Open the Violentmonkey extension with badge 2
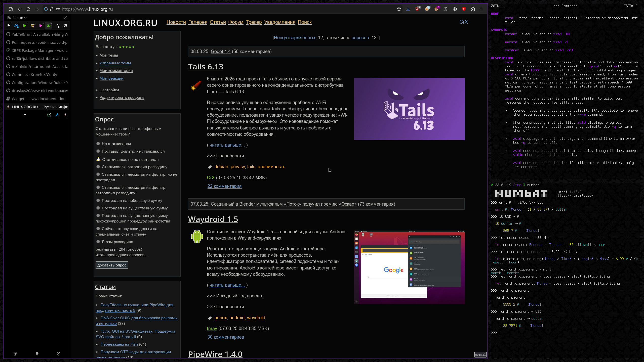 tap(436, 9)
